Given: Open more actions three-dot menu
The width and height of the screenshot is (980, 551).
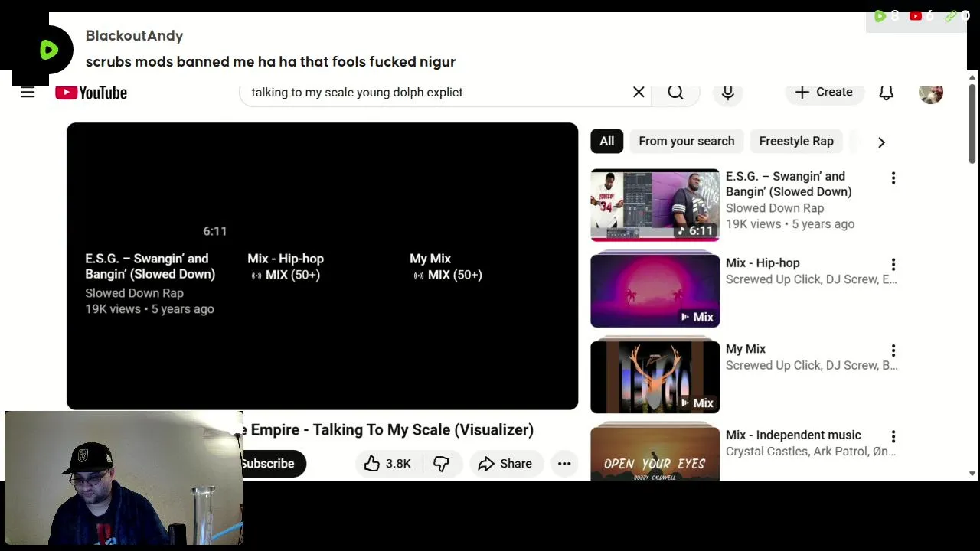Looking at the screenshot, I should click(564, 463).
